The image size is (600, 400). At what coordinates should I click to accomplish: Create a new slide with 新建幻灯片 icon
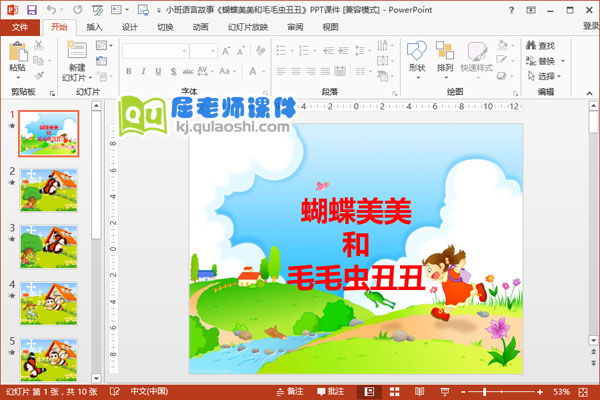point(77,50)
